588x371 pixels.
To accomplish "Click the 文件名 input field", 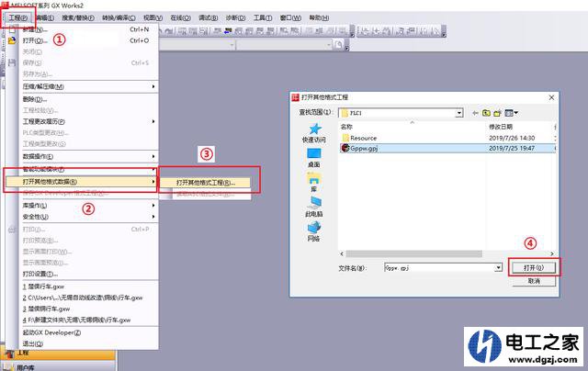I will (439, 268).
